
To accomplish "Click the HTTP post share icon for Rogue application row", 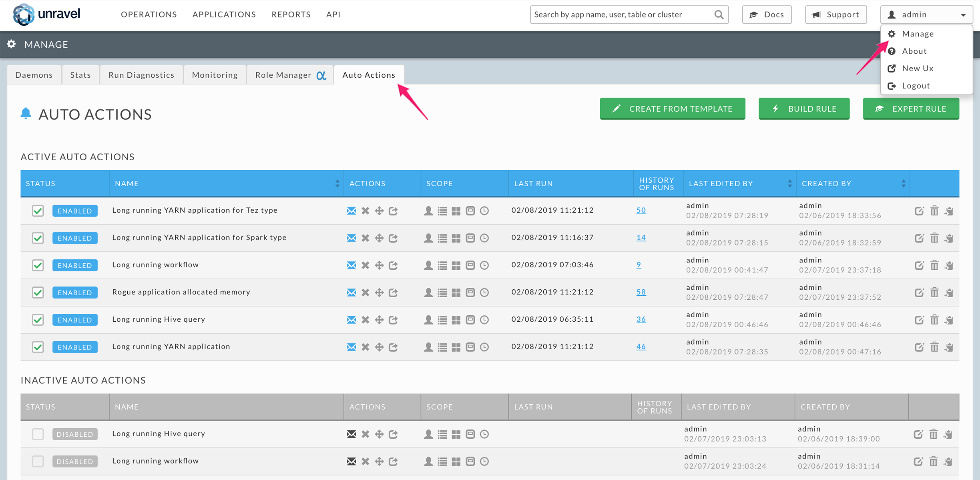I will click(x=393, y=292).
